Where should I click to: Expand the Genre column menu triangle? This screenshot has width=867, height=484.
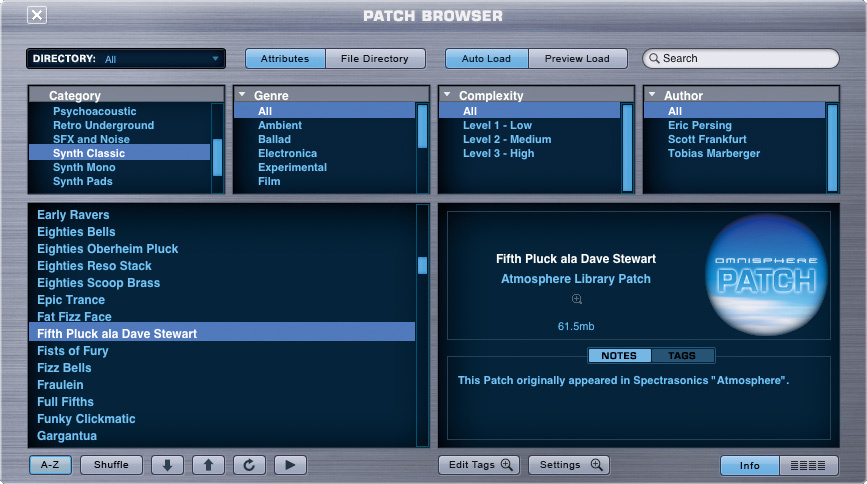[242, 95]
